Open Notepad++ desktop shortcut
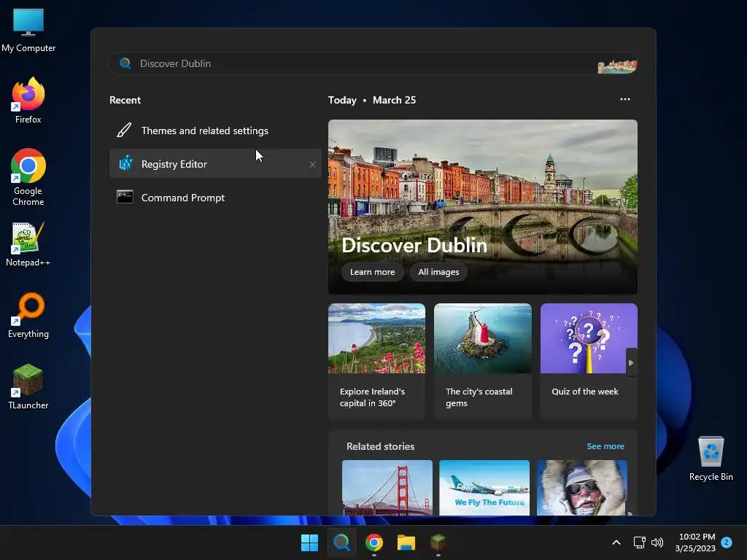 point(28,244)
